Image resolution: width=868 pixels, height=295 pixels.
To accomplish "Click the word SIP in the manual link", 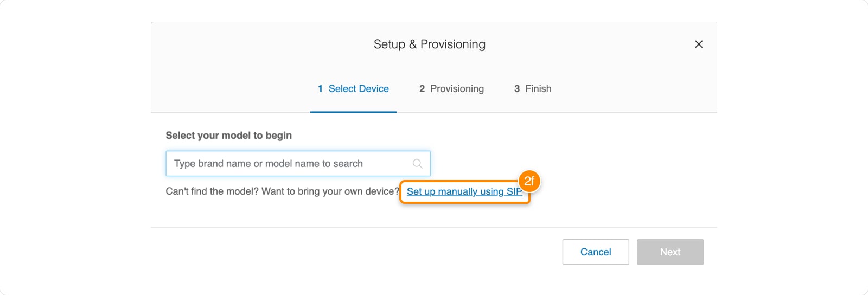I will tap(514, 191).
